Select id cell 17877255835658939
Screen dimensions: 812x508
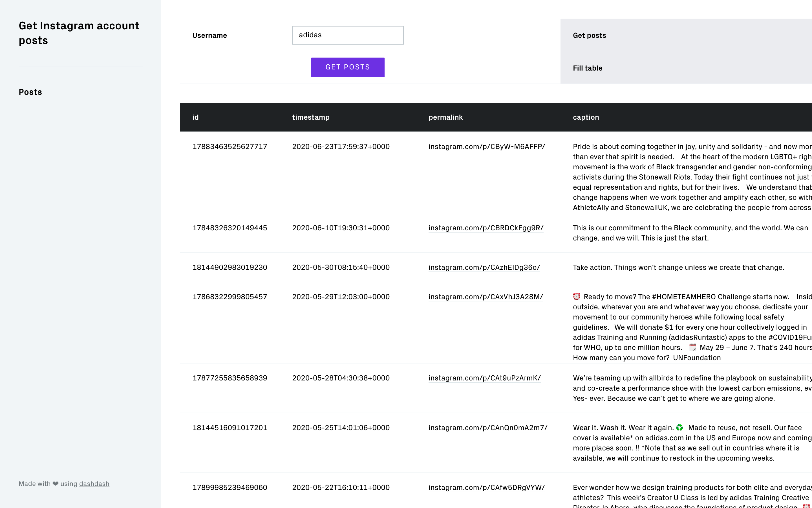click(x=230, y=378)
